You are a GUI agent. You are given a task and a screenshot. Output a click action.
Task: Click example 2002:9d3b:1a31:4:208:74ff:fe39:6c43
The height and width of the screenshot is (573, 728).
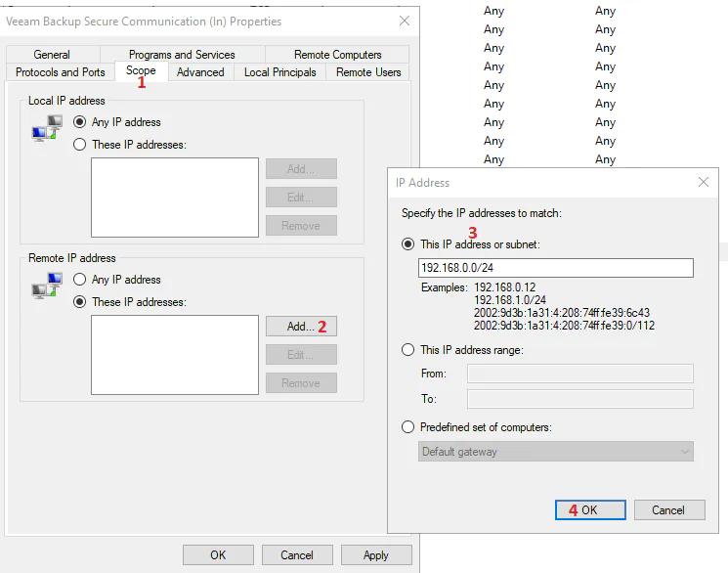(562, 313)
